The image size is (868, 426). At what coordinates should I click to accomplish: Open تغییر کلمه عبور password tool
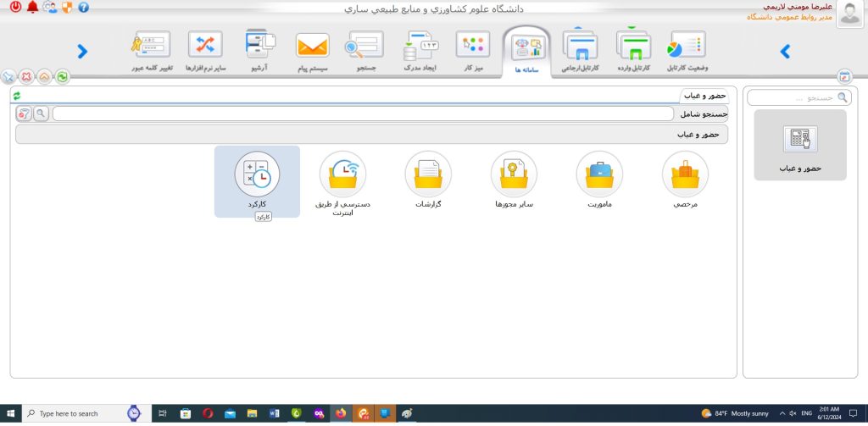151,47
